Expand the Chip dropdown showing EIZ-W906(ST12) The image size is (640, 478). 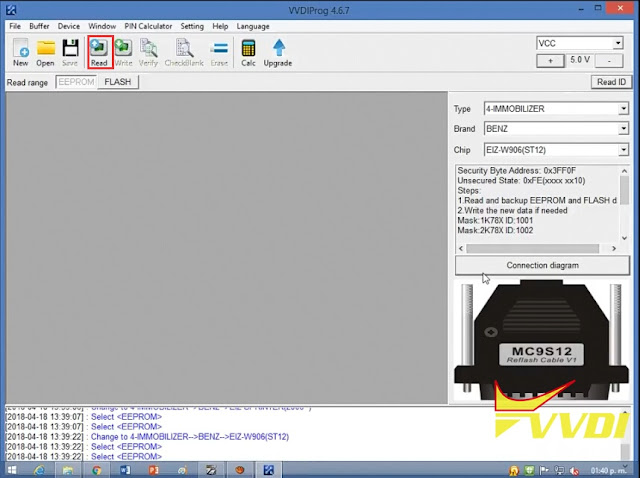[623, 150]
